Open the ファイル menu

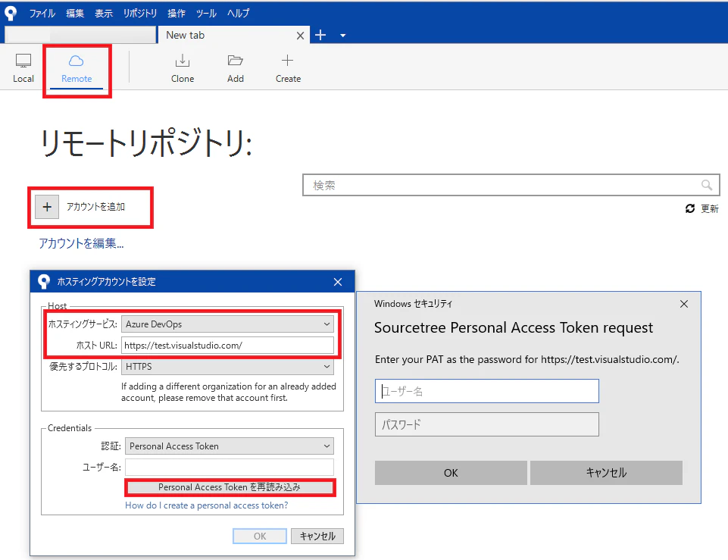tap(42, 13)
